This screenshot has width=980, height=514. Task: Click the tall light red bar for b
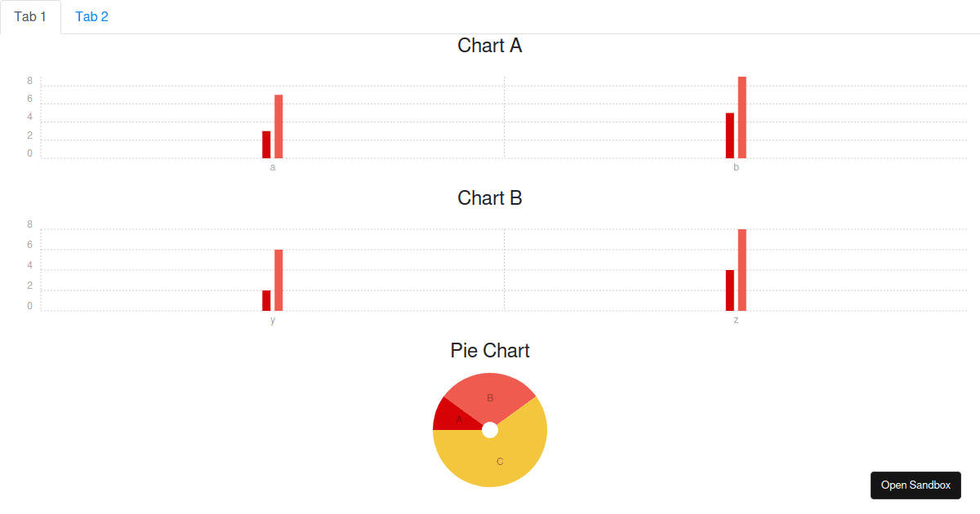(x=742, y=117)
